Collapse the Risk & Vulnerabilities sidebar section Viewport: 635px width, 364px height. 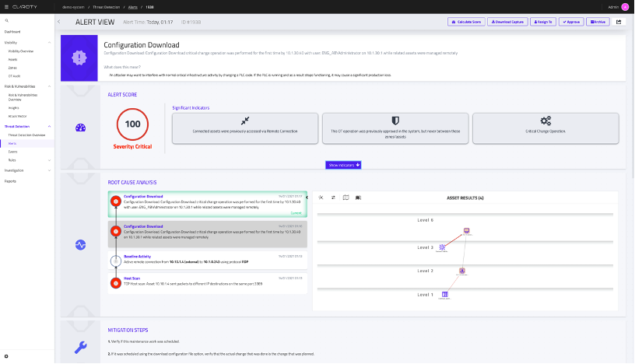pyautogui.click(x=49, y=86)
